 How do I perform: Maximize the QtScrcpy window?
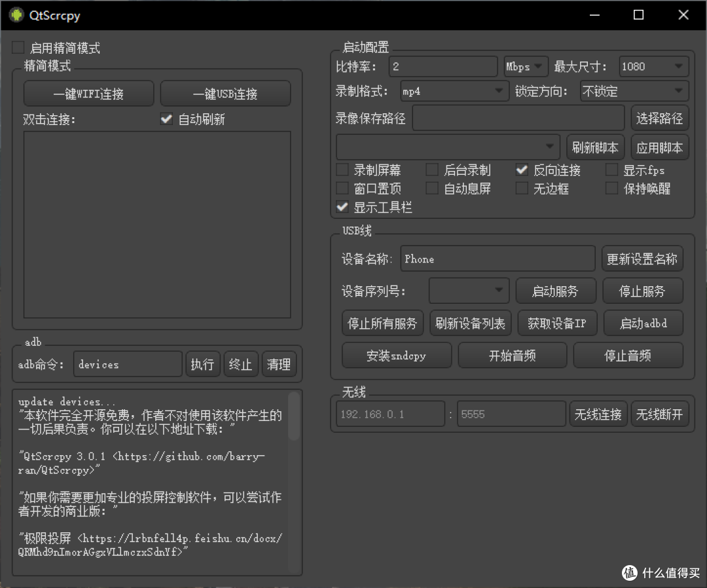click(x=638, y=15)
